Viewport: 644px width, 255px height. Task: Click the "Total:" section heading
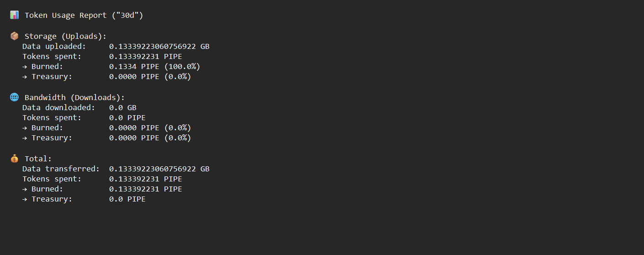pyautogui.click(x=38, y=159)
